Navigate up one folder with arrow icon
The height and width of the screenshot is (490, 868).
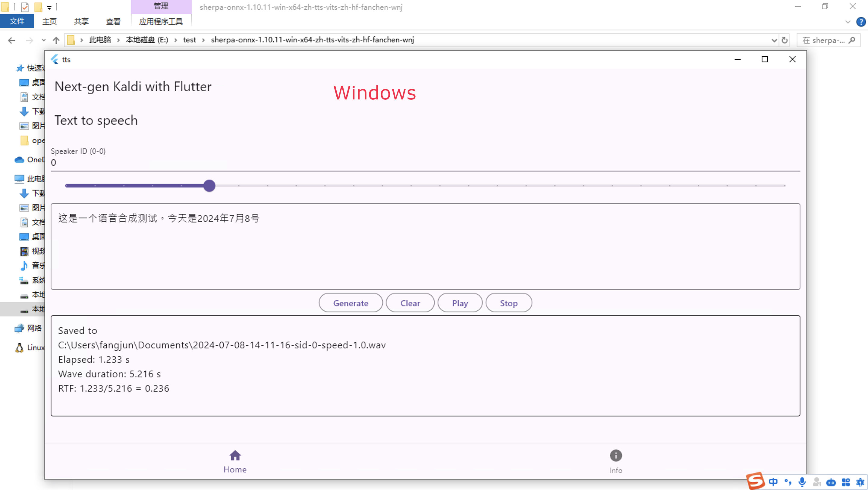point(56,40)
